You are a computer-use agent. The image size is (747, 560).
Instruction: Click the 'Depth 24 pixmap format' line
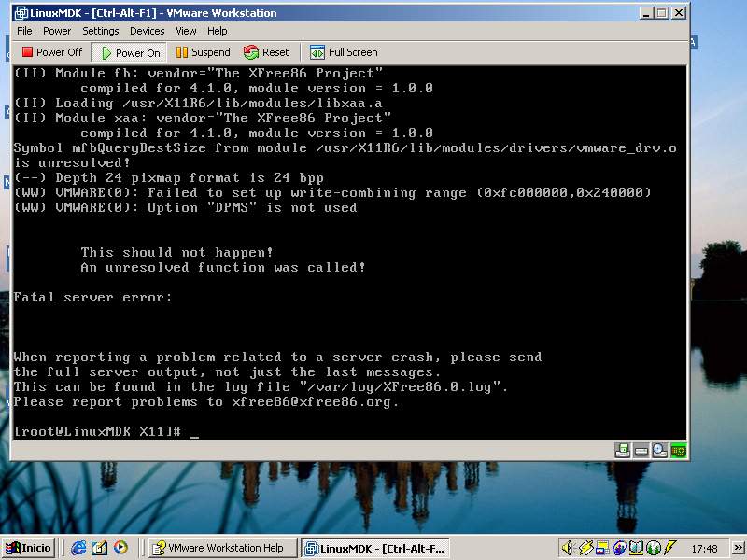point(169,178)
